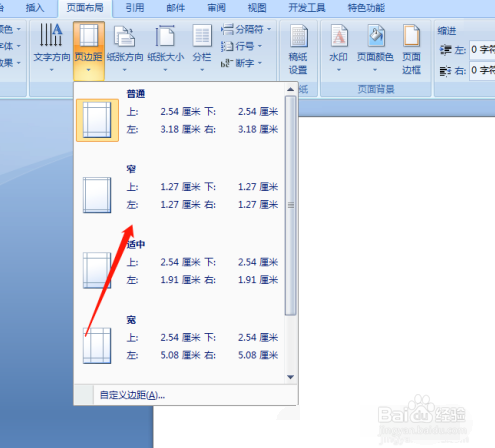Select the 普通 margin preset thumbnail
The width and height of the screenshot is (495, 448).
[x=97, y=120]
